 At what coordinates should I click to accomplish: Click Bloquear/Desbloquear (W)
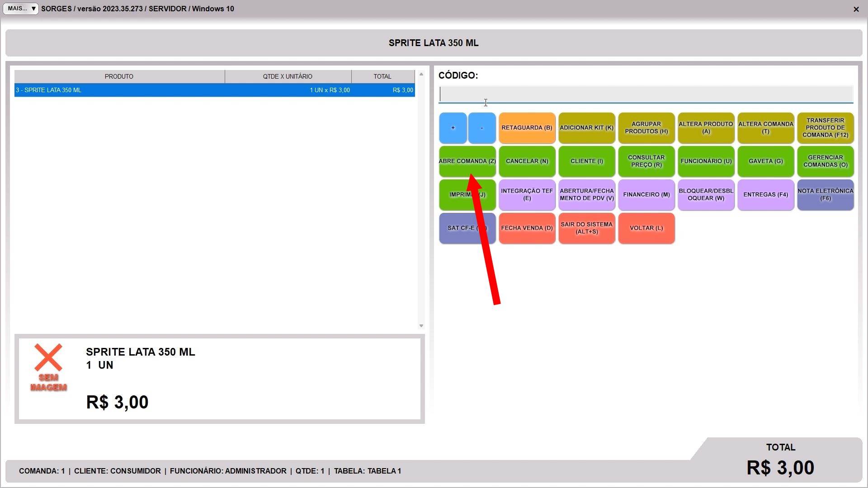tap(706, 195)
